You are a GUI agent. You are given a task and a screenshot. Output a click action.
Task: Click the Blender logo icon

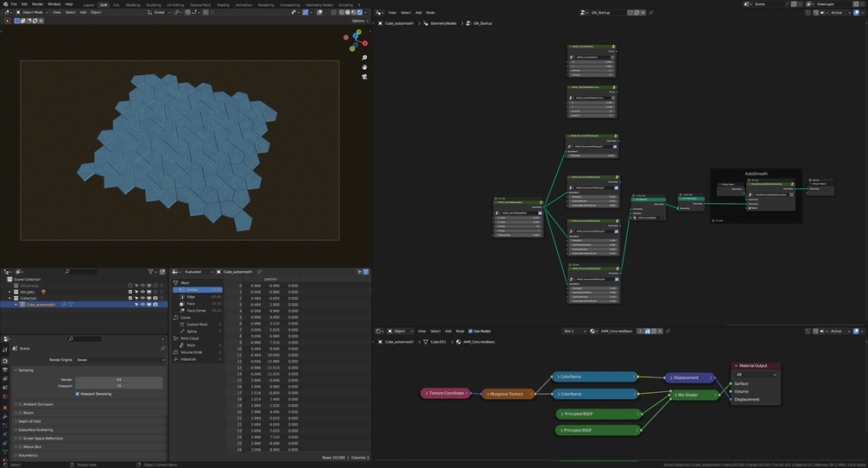(x=5, y=3)
